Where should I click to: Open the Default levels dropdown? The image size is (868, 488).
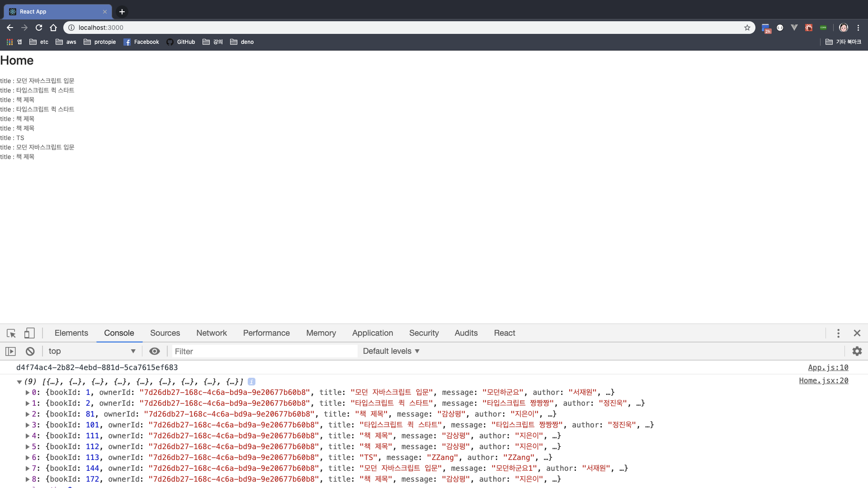(391, 352)
